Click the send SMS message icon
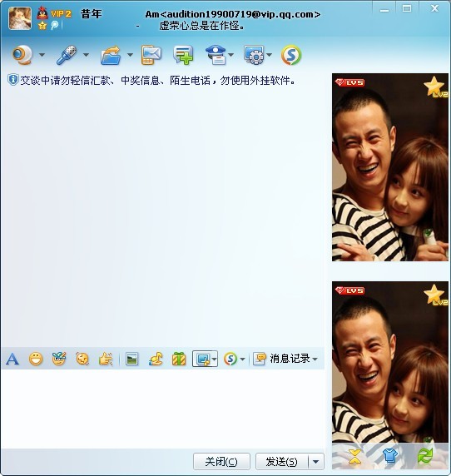The image size is (451, 476). coord(151,55)
